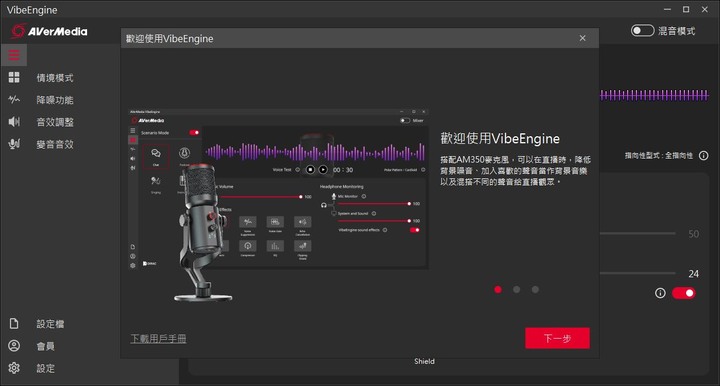Open the 設定檔 document icon
This screenshot has width=720, height=386.
pos(14,324)
